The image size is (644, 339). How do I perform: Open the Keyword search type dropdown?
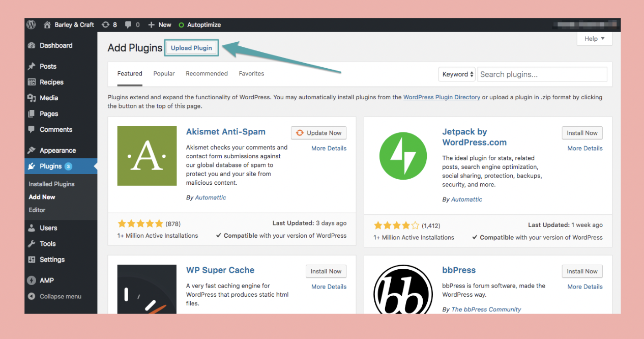pos(457,74)
